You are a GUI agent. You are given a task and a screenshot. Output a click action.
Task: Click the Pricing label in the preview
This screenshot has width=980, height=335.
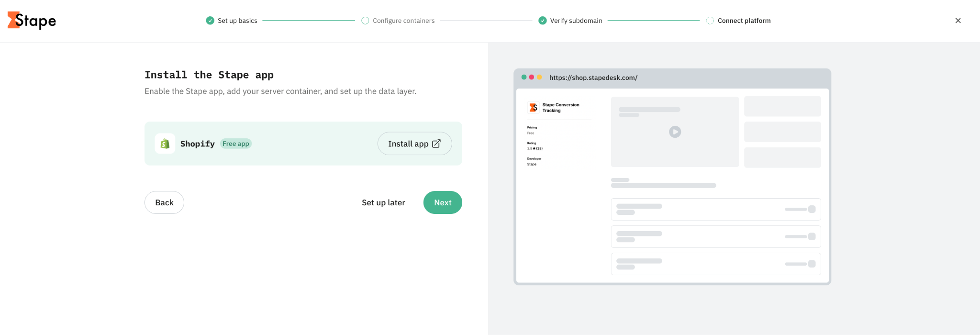[x=532, y=128]
